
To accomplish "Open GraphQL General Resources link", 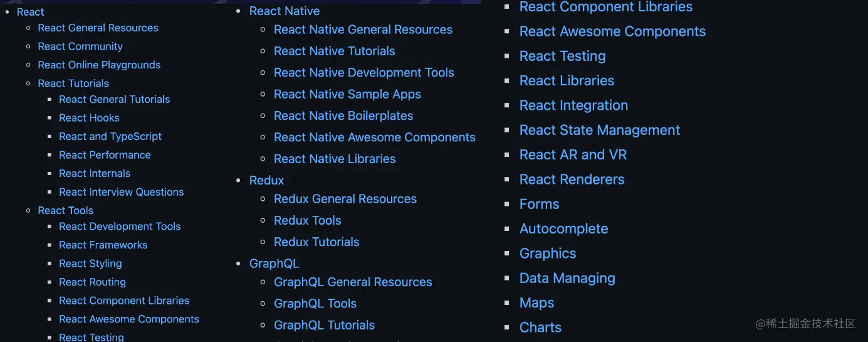I will point(353,282).
